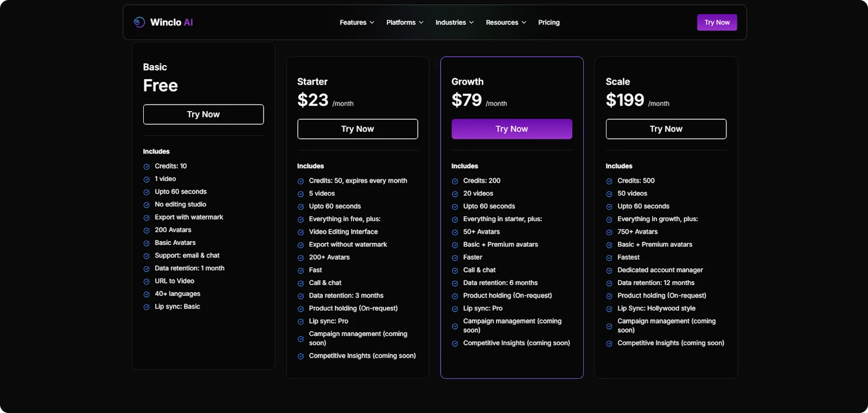Viewport: 868px width, 413px height.
Task: Click check icon beside Credits: 10
Action: pos(146,167)
